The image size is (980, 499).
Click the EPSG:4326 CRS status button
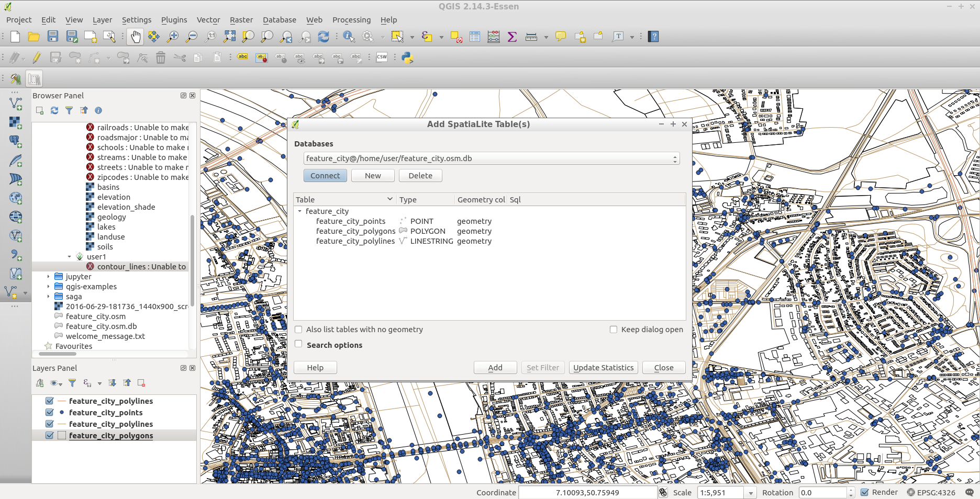(x=931, y=492)
